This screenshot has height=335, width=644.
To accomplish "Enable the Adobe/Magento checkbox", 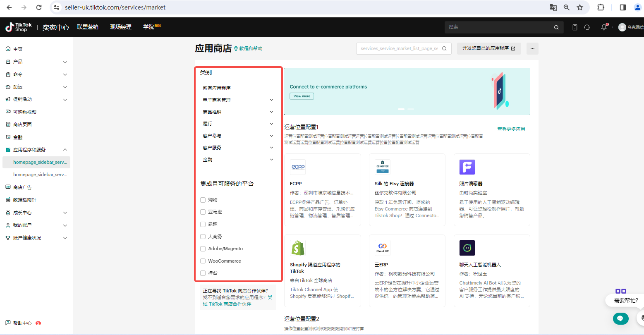I will (203, 249).
